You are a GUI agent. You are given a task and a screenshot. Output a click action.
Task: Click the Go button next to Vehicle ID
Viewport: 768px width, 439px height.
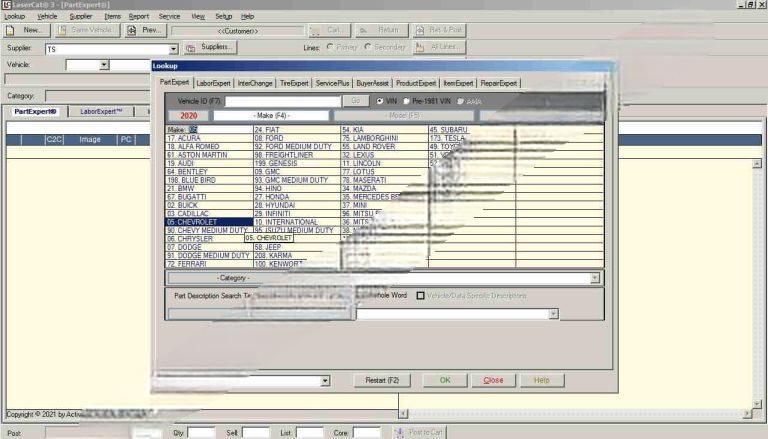[x=356, y=101]
